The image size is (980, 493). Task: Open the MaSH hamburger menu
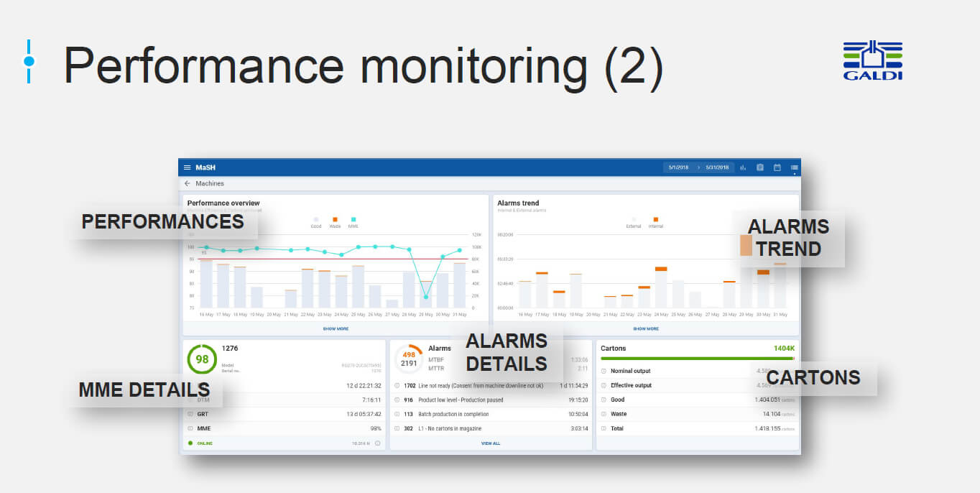pyautogui.click(x=187, y=167)
